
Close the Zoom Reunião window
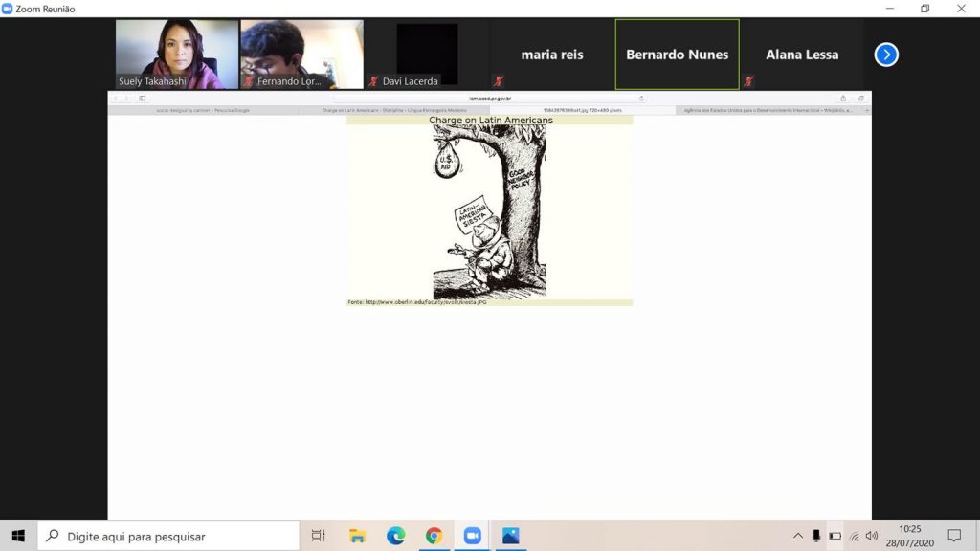(x=961, y=9)
